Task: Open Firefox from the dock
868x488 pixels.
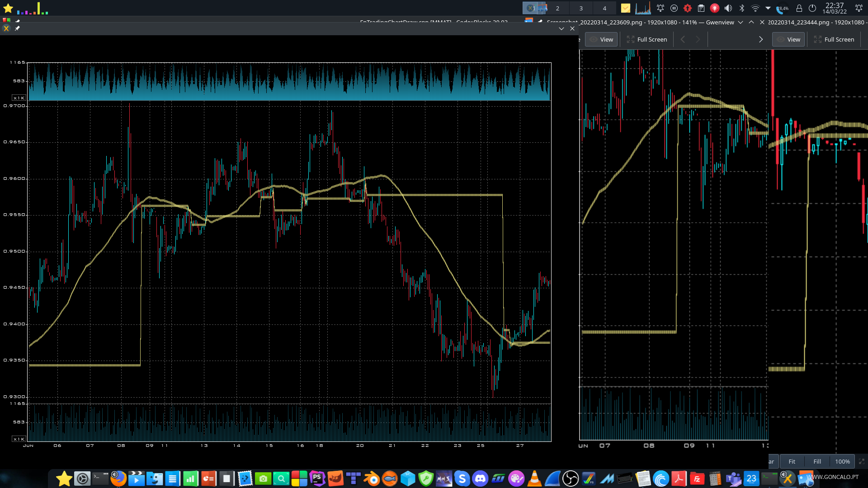Action: point(118,478)
